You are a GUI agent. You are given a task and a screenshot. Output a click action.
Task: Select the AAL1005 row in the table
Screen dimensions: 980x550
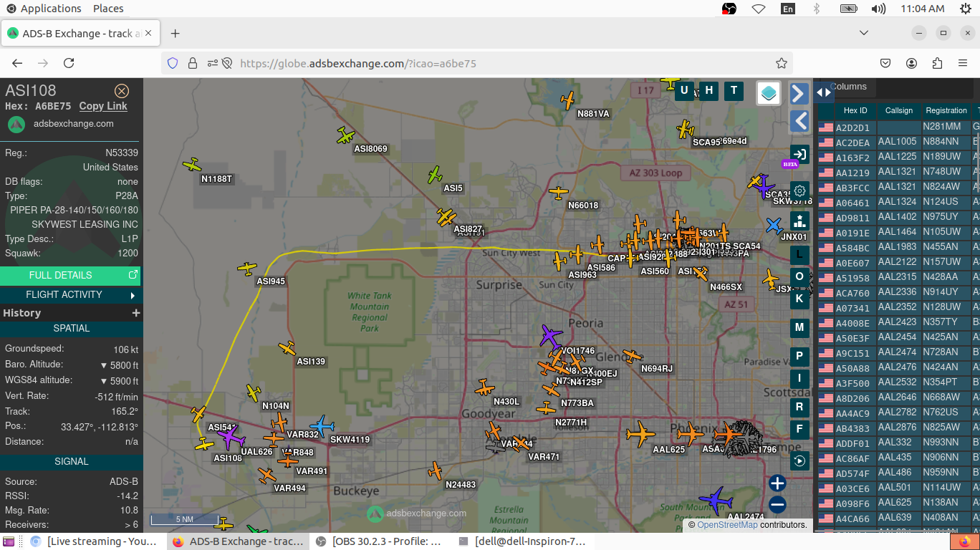898,142
